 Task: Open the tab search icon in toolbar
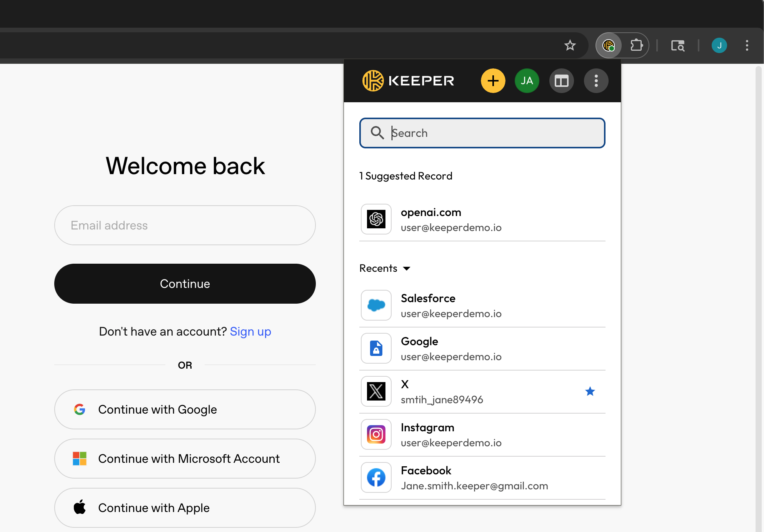[x=678, y=45]
